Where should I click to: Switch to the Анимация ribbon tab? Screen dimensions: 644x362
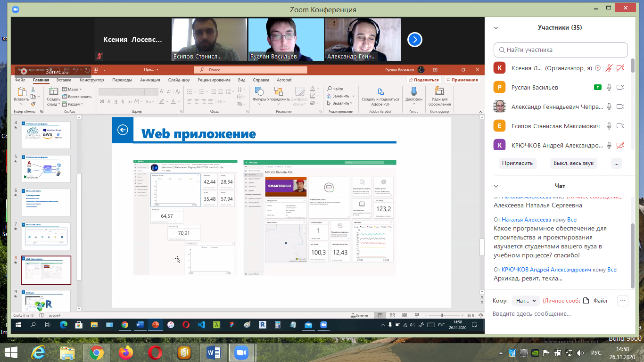tap(150, 80)
